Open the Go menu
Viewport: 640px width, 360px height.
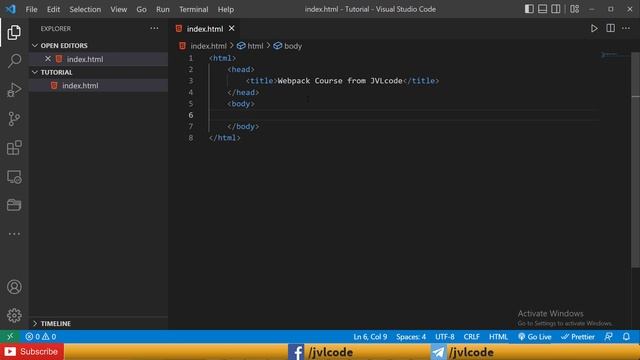tap(141, 9)
